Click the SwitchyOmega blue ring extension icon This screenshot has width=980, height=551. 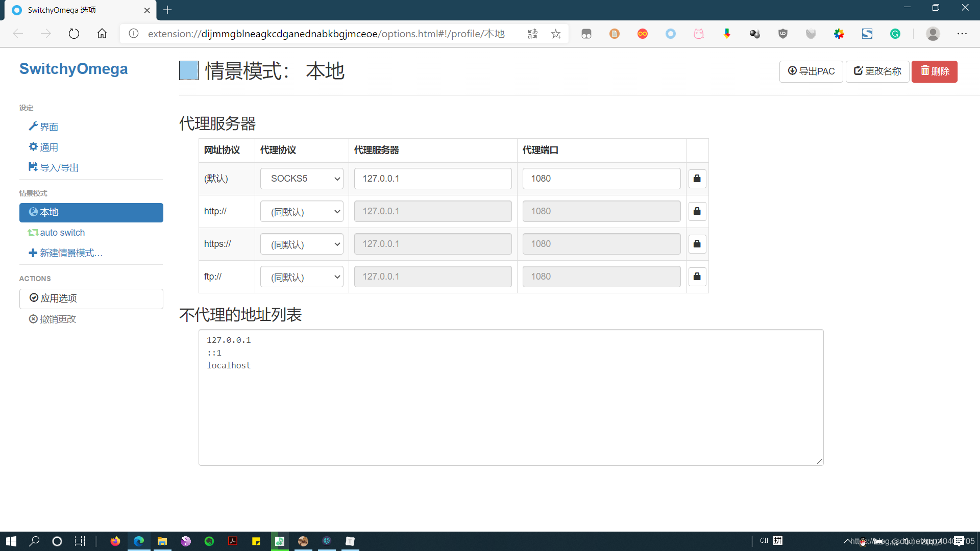coord(671,34)
